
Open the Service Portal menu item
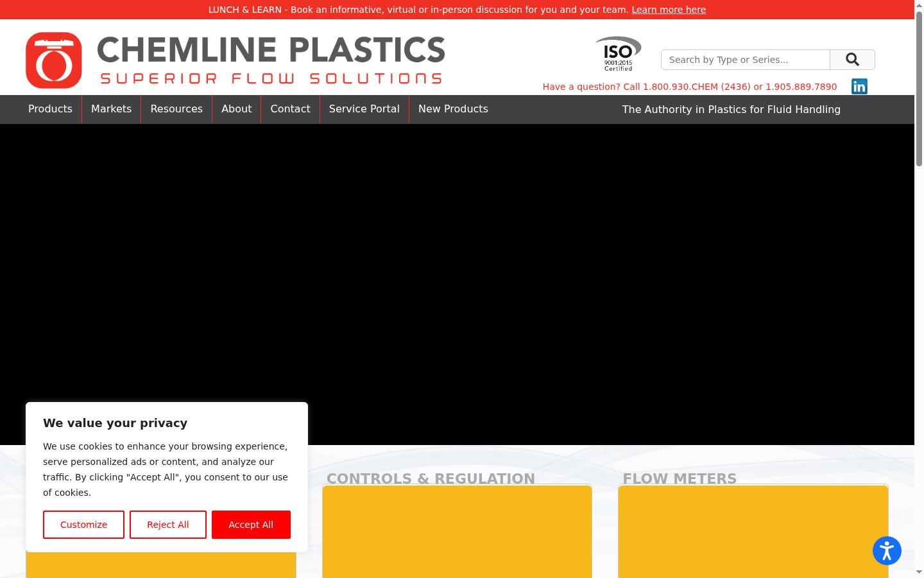(364, 109)
